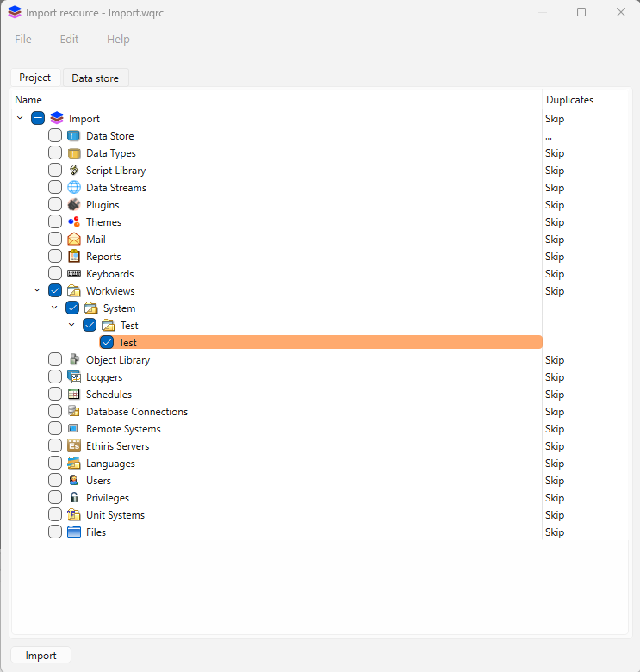
Task: Maximize the Import resource window
Action: (x=581, y=12)
